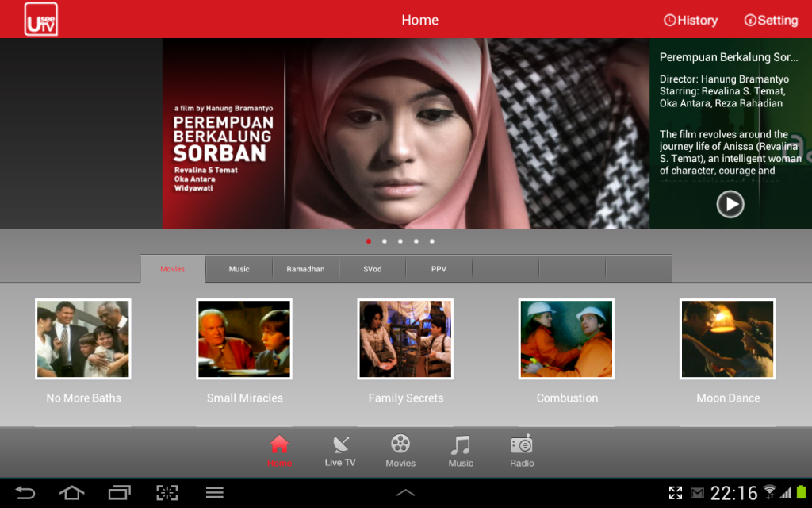
Task: Open the Perempuan Berkalung Sorban banner
Action: (x=405, y=133)
